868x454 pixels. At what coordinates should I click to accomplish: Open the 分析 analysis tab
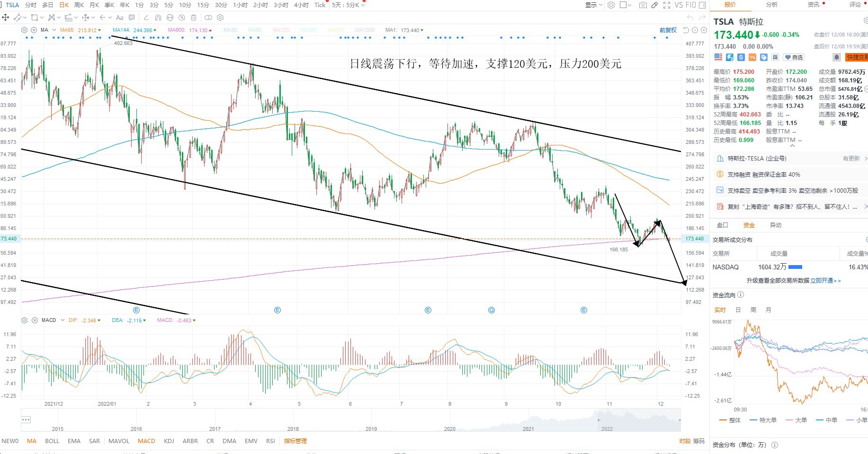tap(772, 5)
